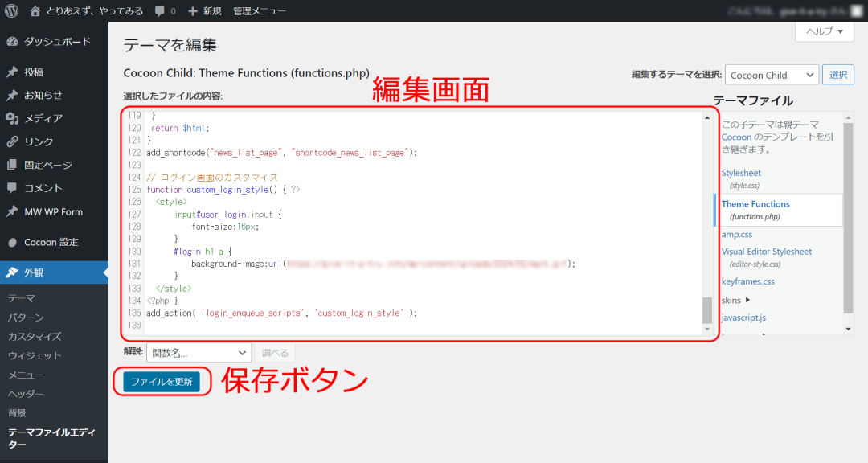Screen dimensions: 868x463
Task: Click the code editor scrollbar thumb
Action: 707,310
